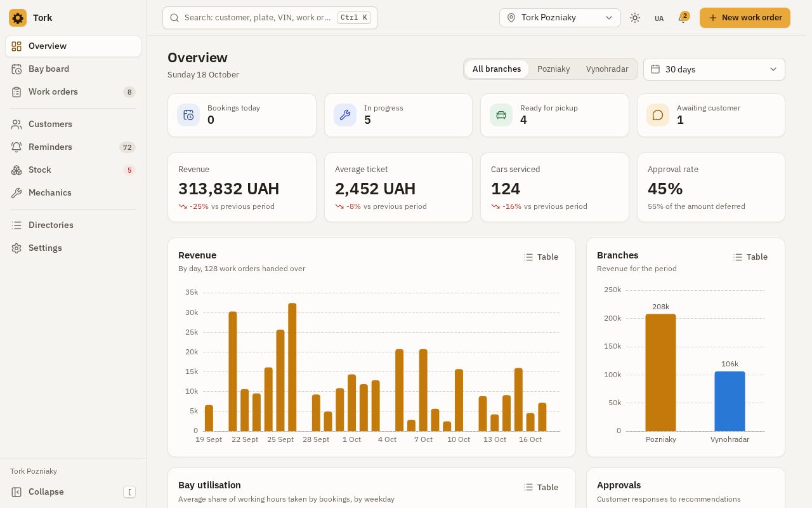The width and height of the screenshot is (812, 508).
Task: Click the Reminders bell icon in sidebar
Action: pyautogui.click(x=16, y=147)
